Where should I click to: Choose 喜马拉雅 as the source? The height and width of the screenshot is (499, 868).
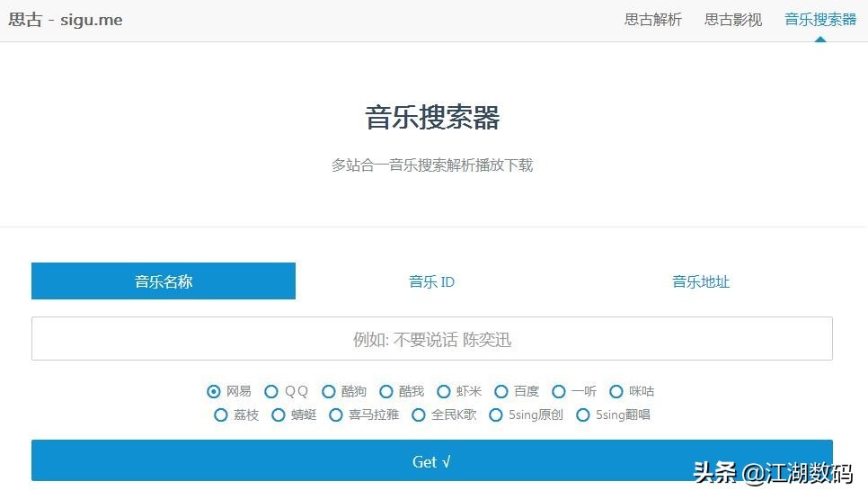pos(336,414)
